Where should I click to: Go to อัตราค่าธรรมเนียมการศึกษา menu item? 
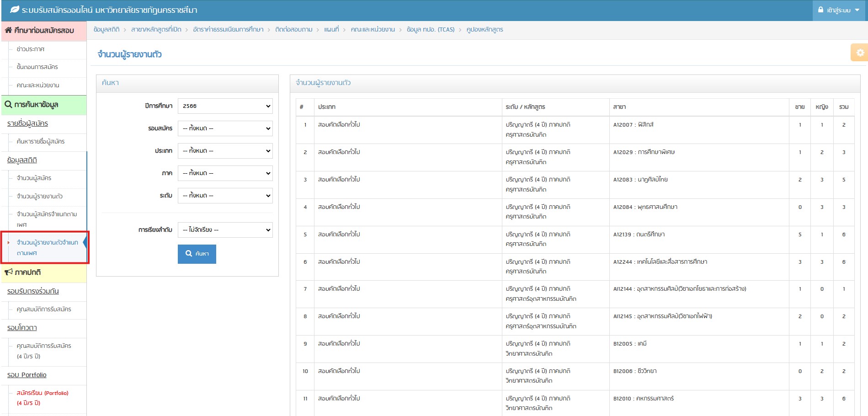(228, 30)
